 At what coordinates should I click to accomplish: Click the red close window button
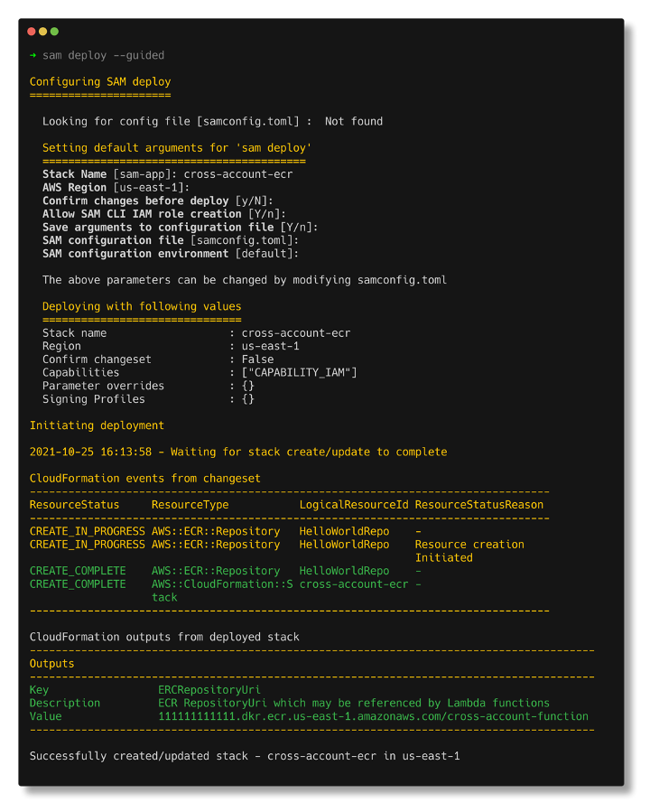tap(32, 32)
